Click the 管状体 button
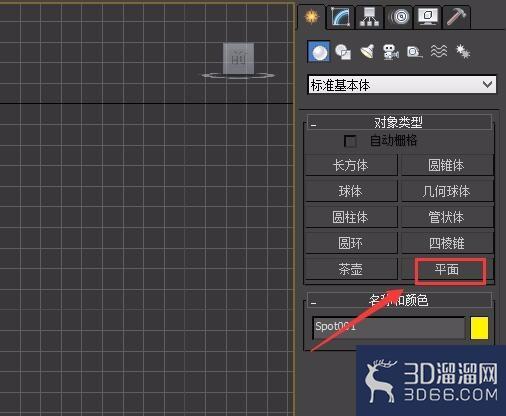Screen dimensions: 506x416 [x=447, y=217]
